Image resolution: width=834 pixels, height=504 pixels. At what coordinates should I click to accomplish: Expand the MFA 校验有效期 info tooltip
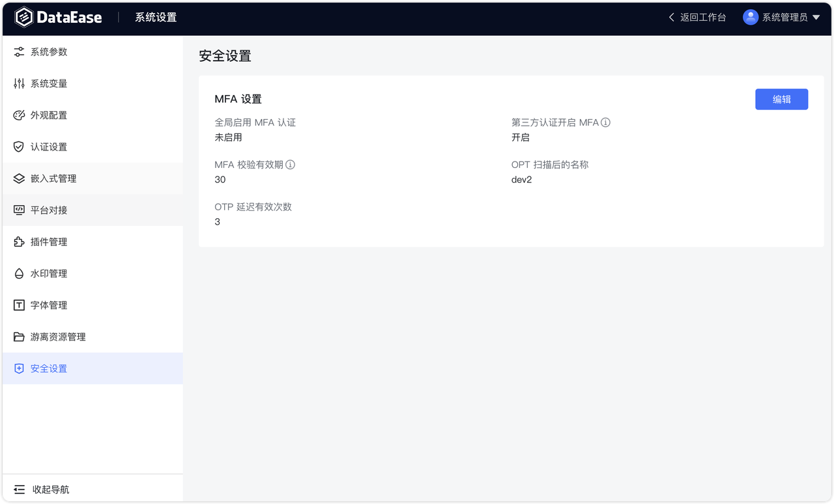[291, 164]
